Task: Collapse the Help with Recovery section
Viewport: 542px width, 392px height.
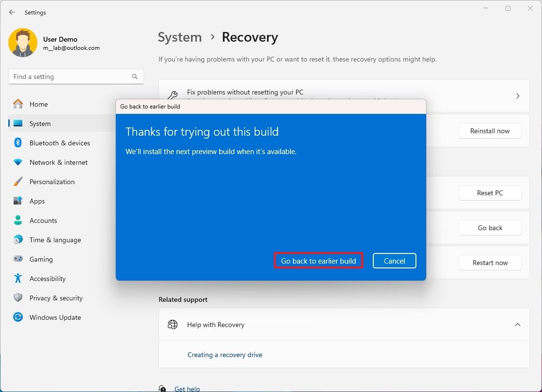Action: (x=518, y=325)
